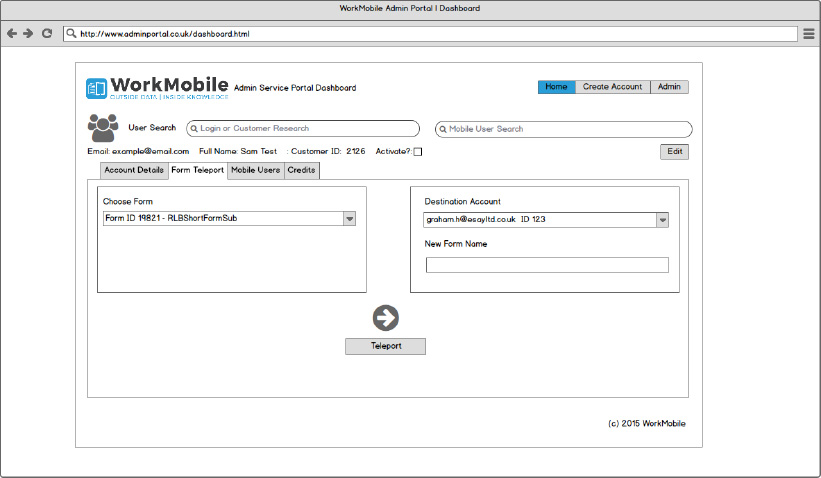Click the Edit button
Screen dimensions: 821x478
[674, 152]
